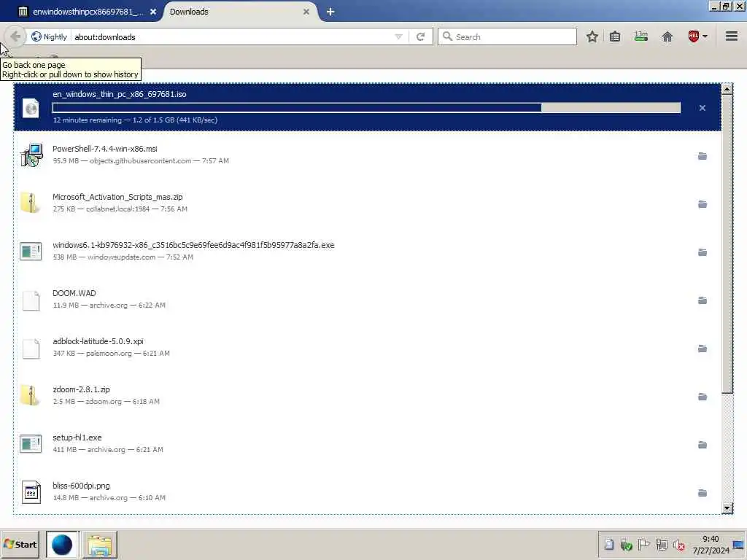The height and width of the screenshot is (560, 747).
Task: Open containing folder for DOOM.WAD
Action: 703,300
